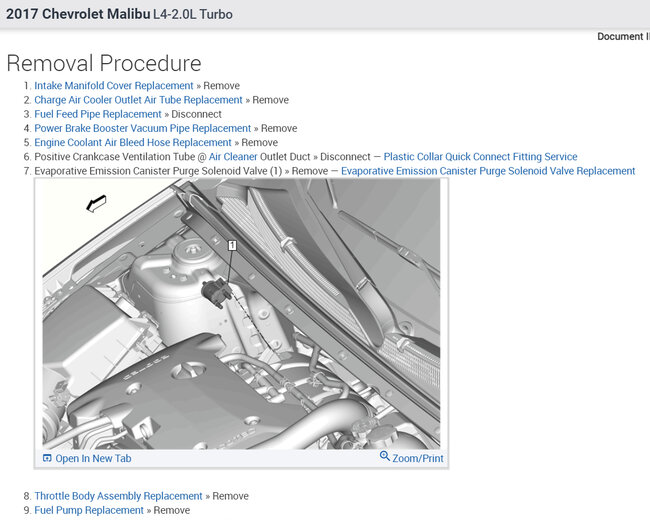Open Evaporative Emission Canister Purge Solenoid Valve Replacement

click(x=488, y=171)
